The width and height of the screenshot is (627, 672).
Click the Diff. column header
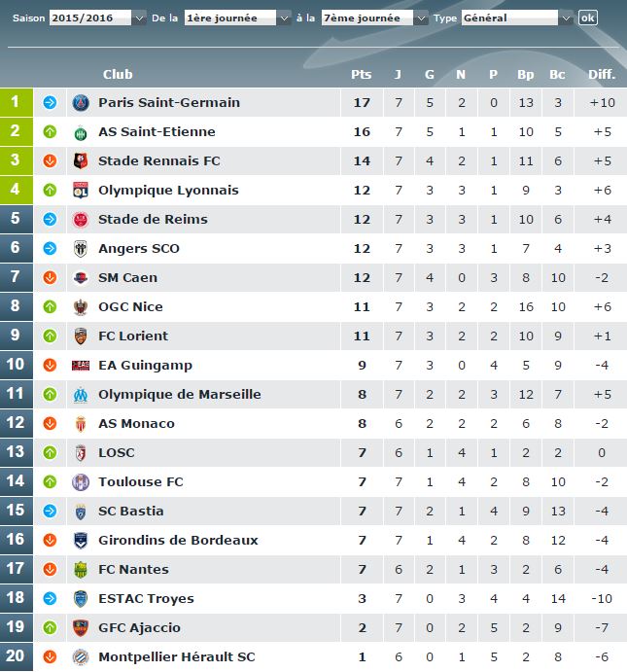point(602,75)
